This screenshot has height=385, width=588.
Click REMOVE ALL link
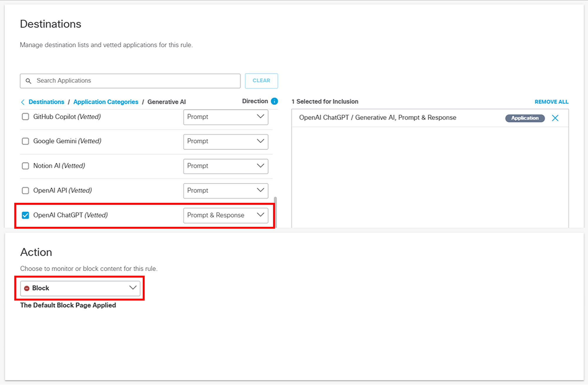coord(551,102)
